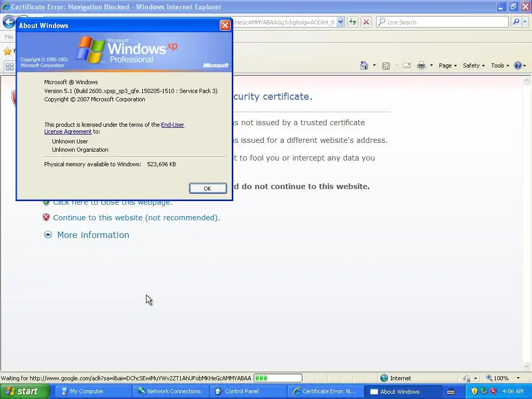The image size is (532, 399).
Task: Click the red shield beside Continue link
Action: [46, 217]
